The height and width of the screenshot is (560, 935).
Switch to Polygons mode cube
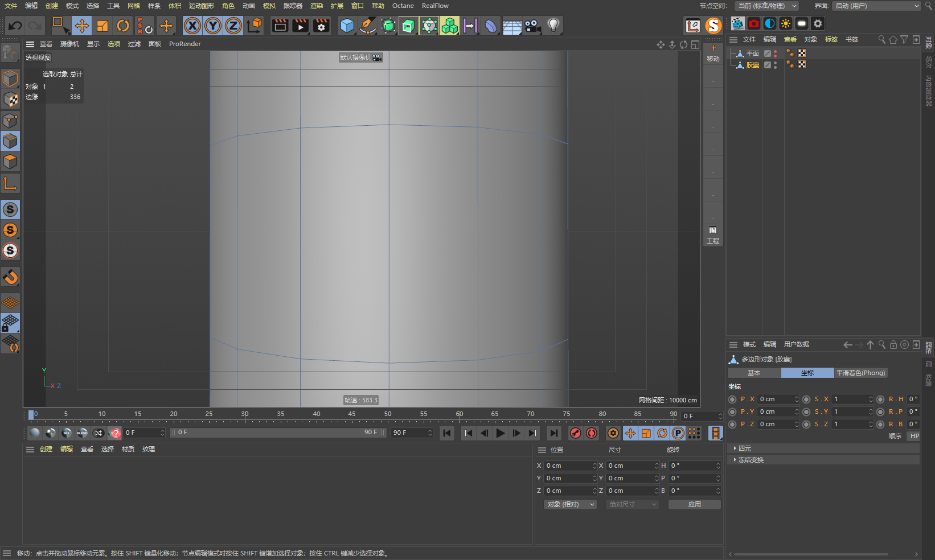[x=10, y=162]
